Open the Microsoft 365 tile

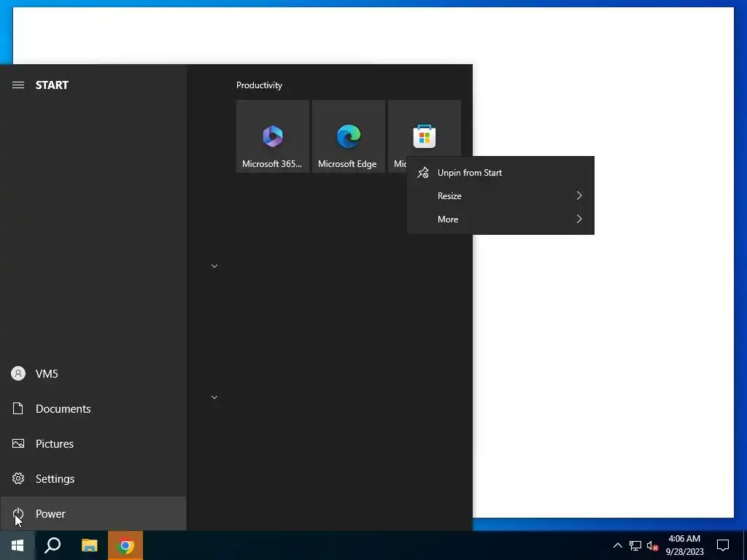pyautogui.click(x=273, y=136)
